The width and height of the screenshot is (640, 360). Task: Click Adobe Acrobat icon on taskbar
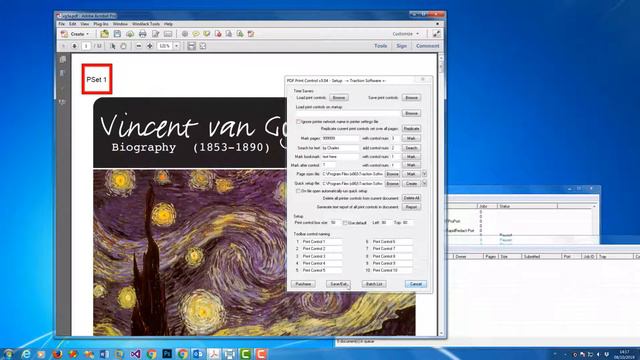214,353
